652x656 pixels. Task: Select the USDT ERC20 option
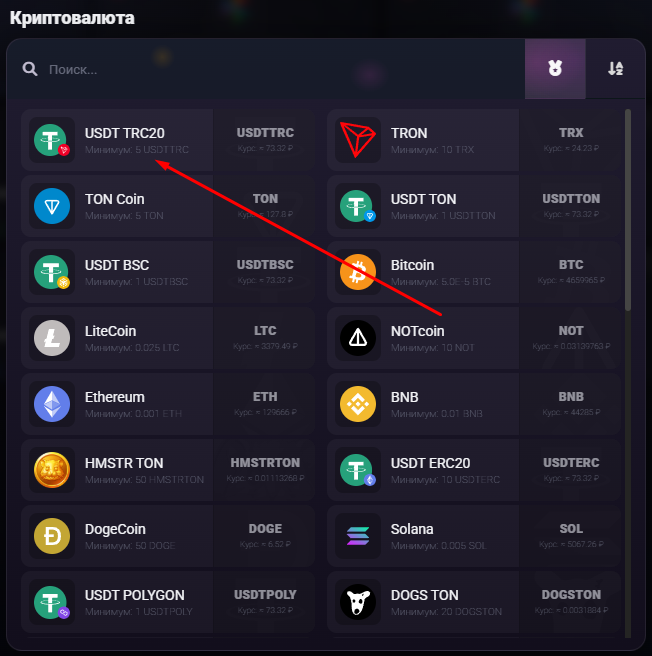click(473, 470)
